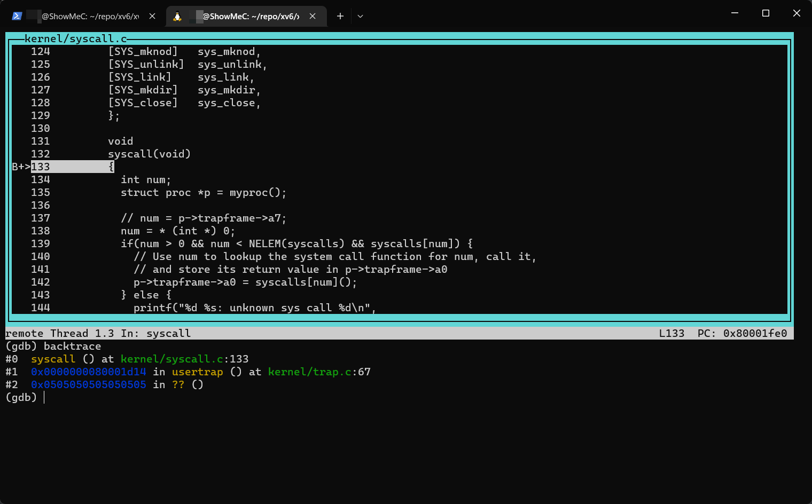The height and width of the screenshot is (504, 812).
Task: Click kernel/syscall.c in backtrace frame #0
Action: point(171,359)
